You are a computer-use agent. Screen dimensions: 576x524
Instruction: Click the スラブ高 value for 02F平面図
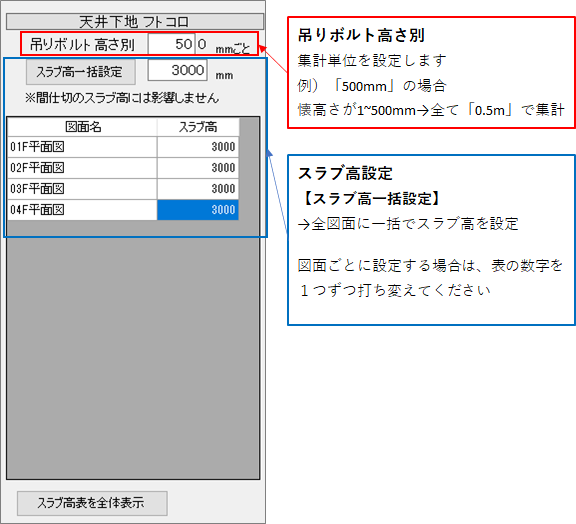[198, 168]
